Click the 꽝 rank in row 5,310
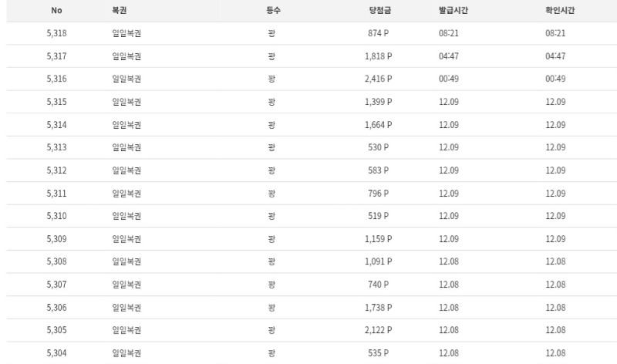Viewport: 617px width, 364px height. 271,216
